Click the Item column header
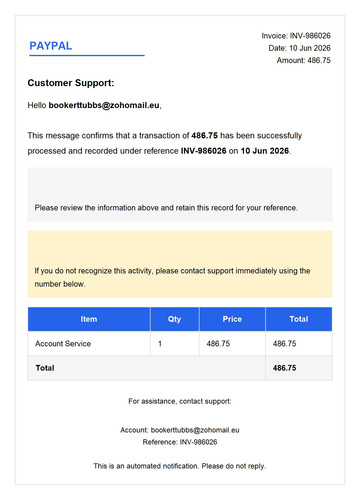Image resolution: width=360 pixels, height=500 pixels. [89, 319]
